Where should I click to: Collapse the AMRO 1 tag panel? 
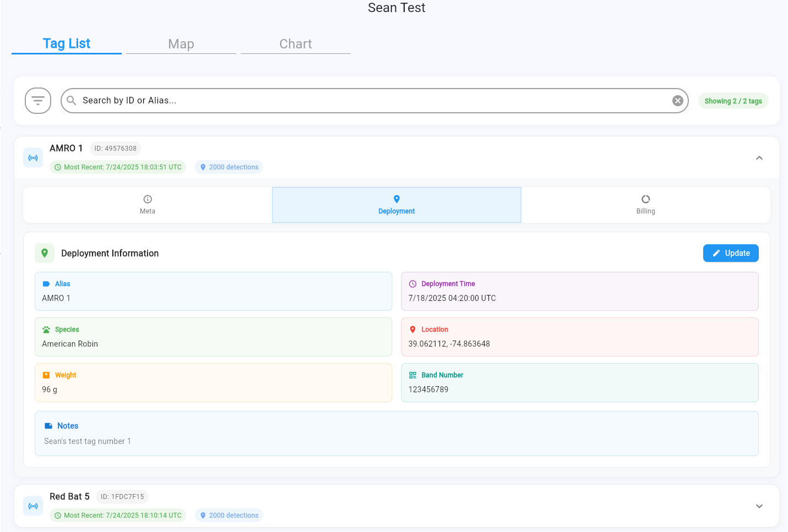759,158
